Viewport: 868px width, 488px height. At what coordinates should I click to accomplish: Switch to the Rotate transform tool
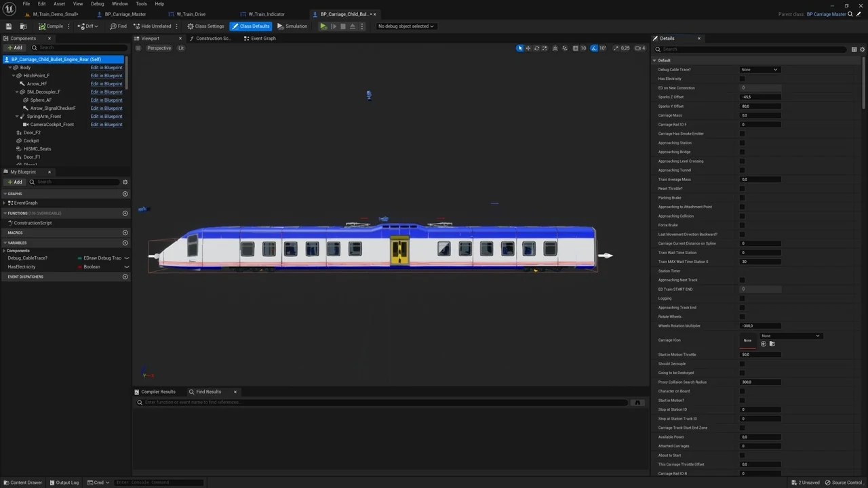(x=536, y=48)
